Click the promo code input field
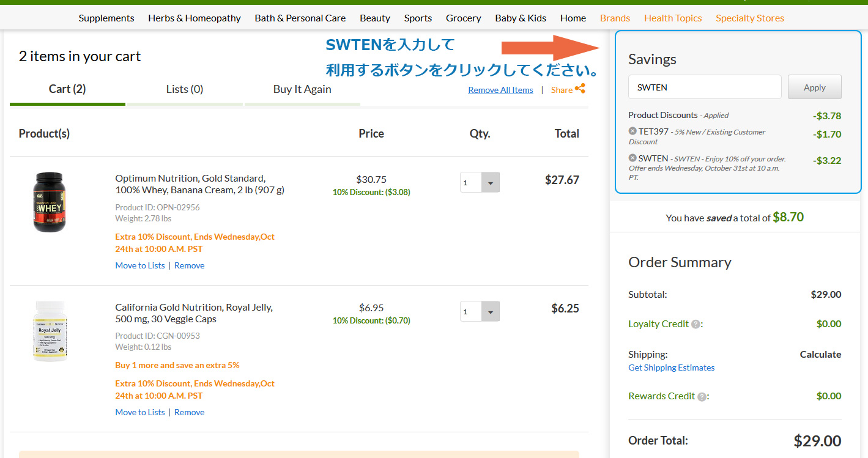Screen dimensions: 868x458 point(705,87)
